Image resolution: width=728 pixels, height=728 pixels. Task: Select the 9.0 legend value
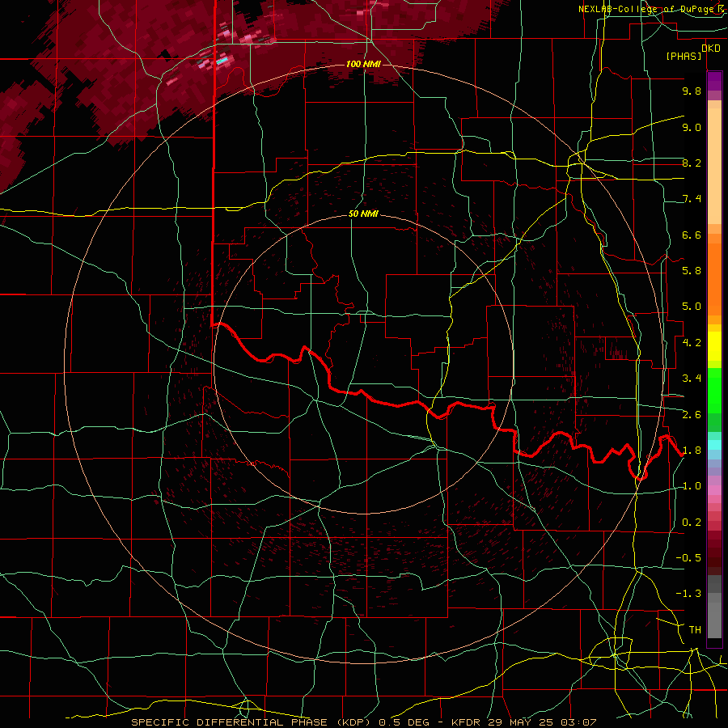(692, 127)
